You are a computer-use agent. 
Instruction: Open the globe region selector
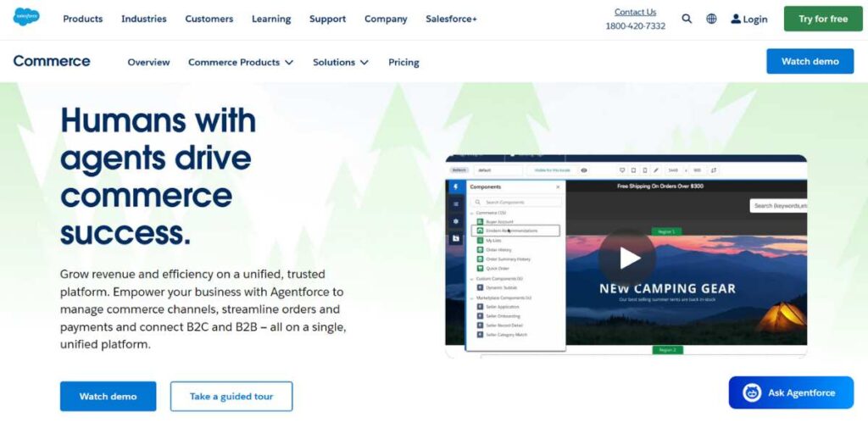(711, 19)
